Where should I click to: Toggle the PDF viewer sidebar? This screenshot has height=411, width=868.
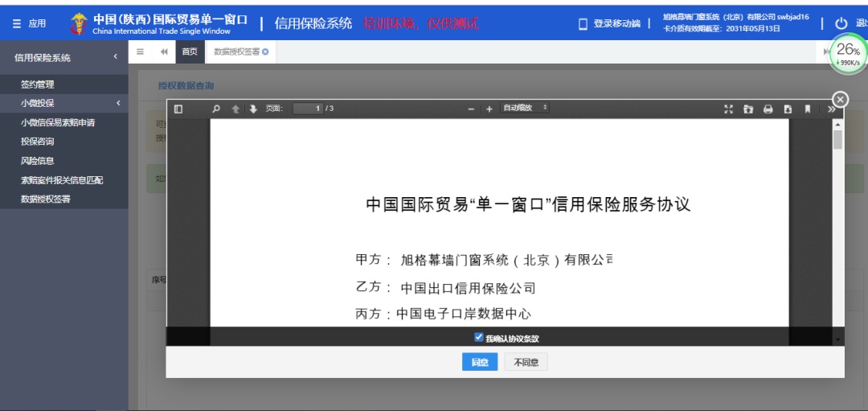[178, 109]
